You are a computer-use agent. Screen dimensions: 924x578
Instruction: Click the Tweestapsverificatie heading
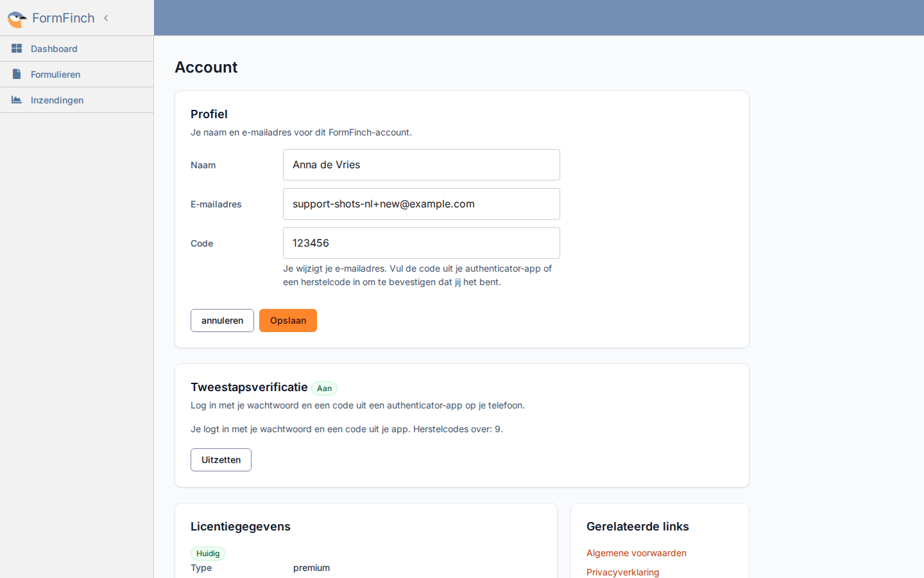249,387
